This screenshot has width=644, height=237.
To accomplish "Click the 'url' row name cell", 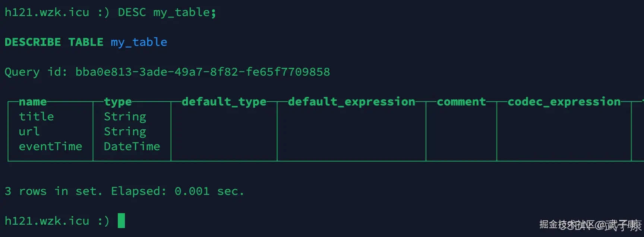I will tap(29, 132).
